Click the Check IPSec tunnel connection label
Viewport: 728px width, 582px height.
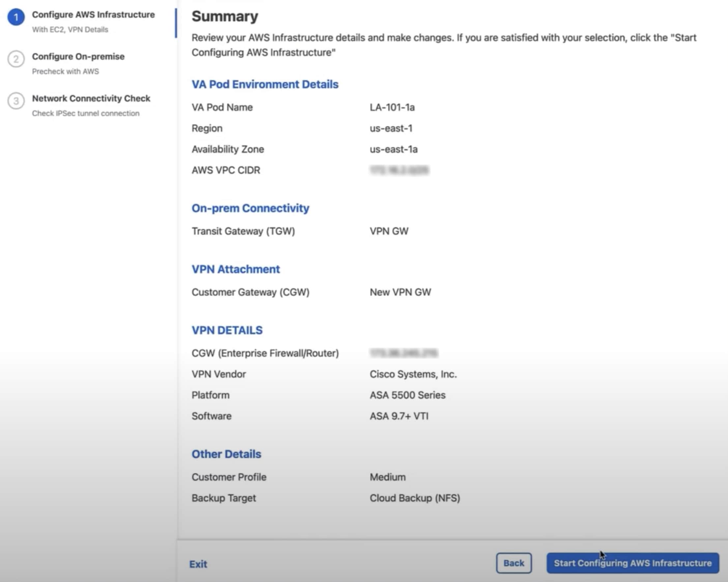click(x=85, y=113)
